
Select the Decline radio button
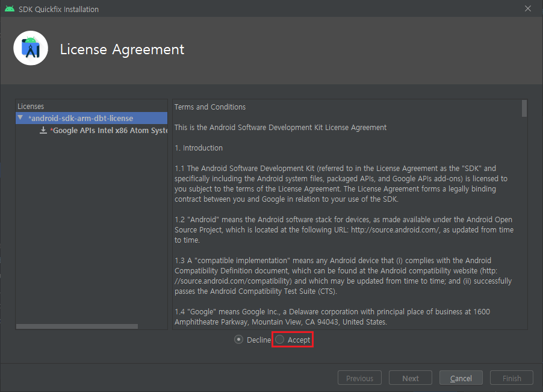238,340
